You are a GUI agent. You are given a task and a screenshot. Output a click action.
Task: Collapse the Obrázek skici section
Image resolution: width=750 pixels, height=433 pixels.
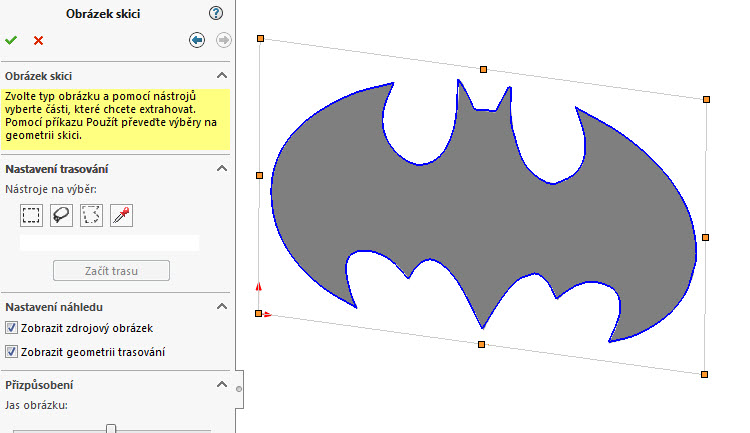click(x=221, y=76)
